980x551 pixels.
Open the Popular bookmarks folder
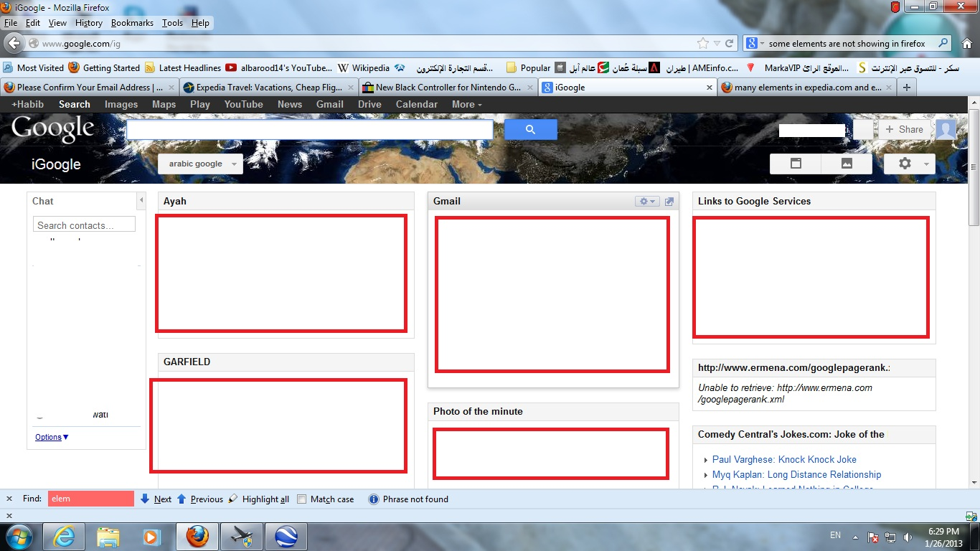[x=529, y=68]
